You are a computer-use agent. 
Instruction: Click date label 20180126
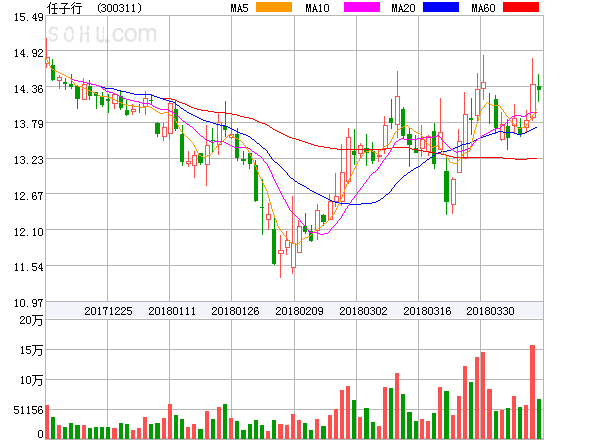(235, 311)
